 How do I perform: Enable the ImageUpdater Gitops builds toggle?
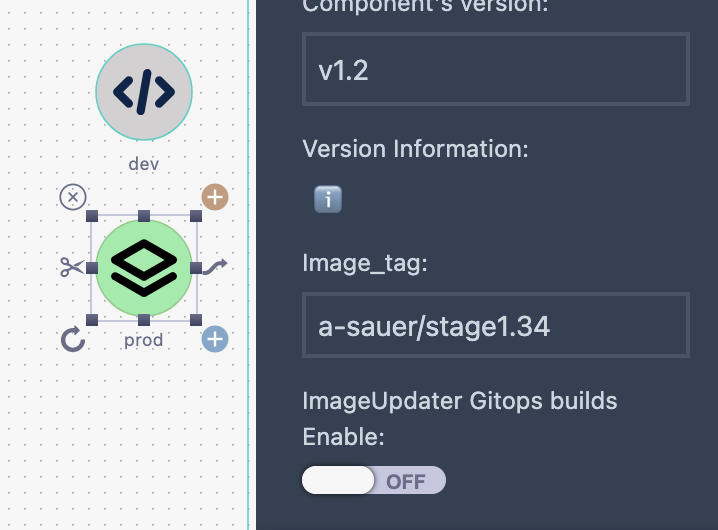[x=373, y=481]
